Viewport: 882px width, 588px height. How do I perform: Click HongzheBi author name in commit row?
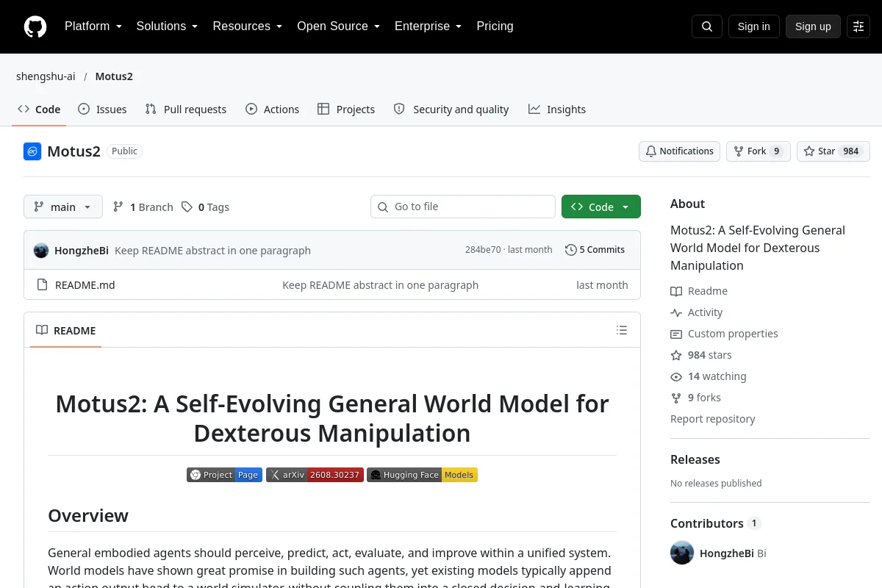[x=82, y=251]
